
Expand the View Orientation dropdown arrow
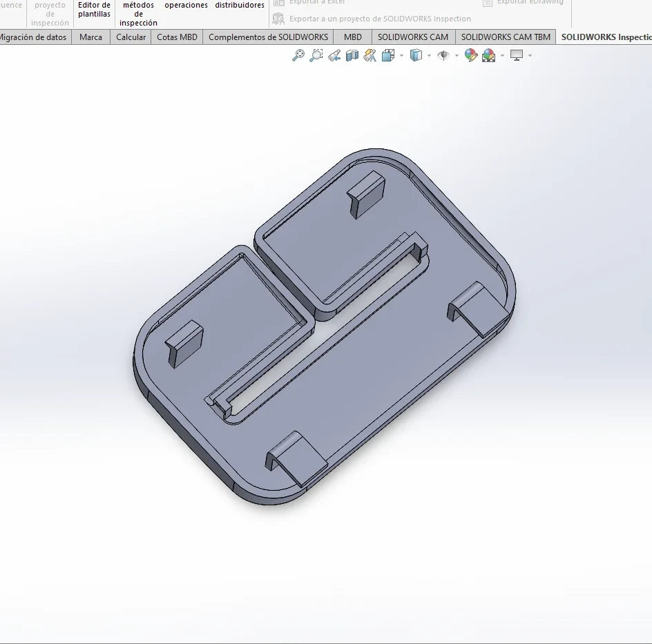click(x=401, y=55)
